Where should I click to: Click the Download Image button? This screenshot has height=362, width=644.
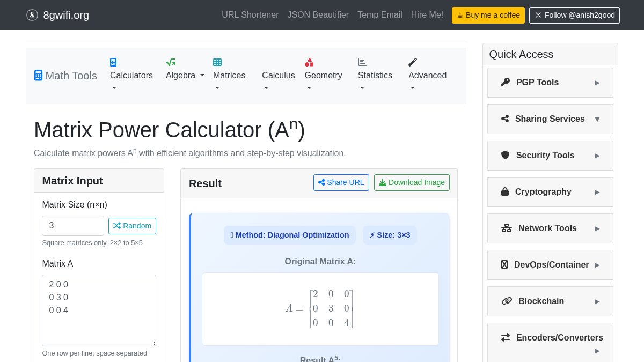pos(412,182)
